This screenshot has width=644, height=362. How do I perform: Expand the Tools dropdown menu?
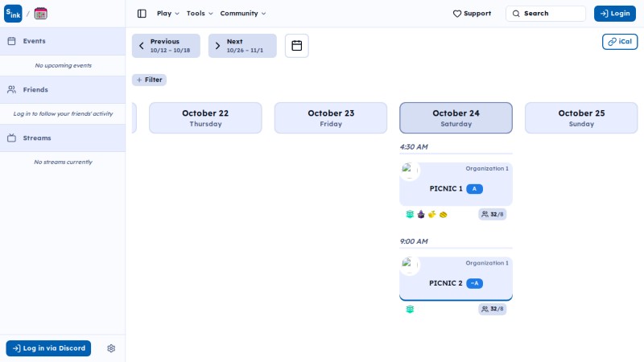(200, 14)
